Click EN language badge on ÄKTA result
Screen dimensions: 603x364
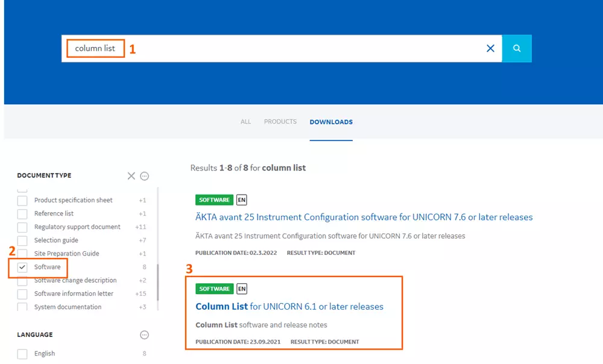click(241, 200)
